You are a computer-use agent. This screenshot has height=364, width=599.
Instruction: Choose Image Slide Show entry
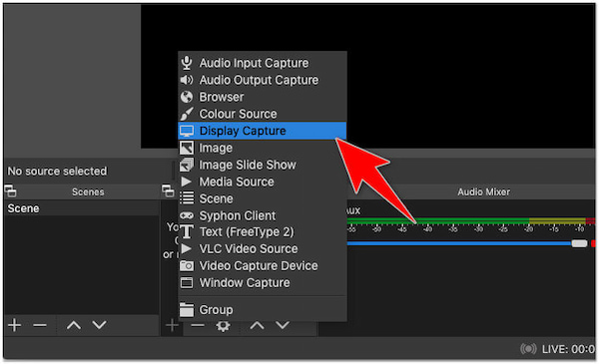coord(263,165)
